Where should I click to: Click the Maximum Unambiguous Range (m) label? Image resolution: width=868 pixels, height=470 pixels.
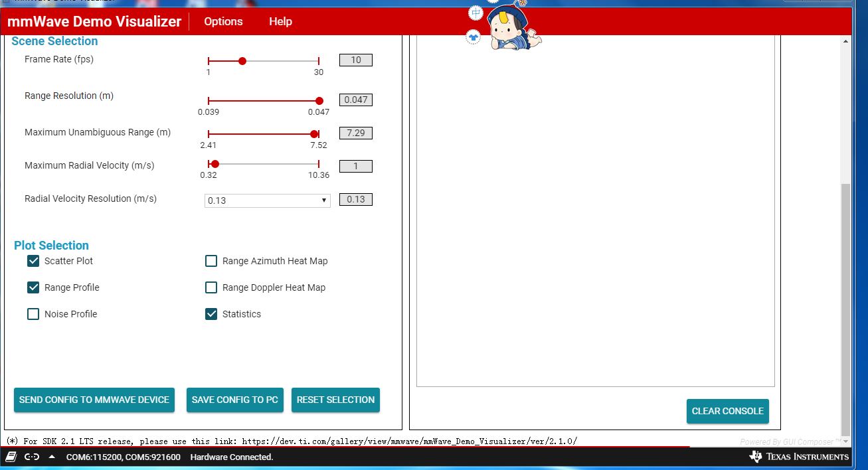click(x=98, y=132)
